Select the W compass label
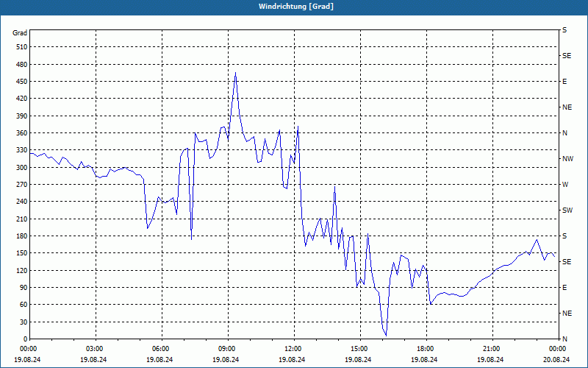This screenshot has width=588, height=368. point(565,185)
